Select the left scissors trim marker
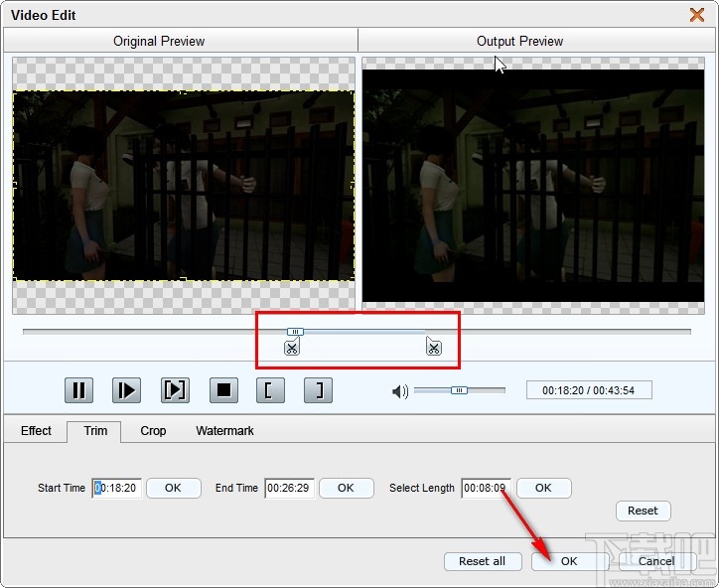The height and width of the screenshot is (588, 719). point(292,348)
